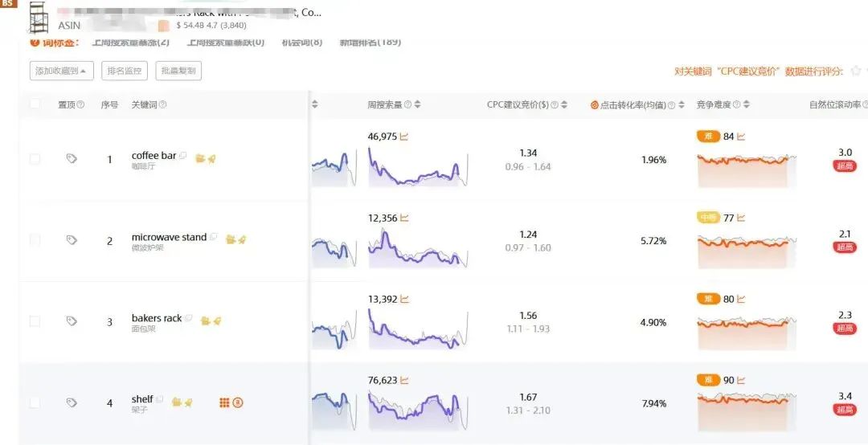Click the rating star next to CPC评分 text
The image size is (868, 445).
click(856, 71)
